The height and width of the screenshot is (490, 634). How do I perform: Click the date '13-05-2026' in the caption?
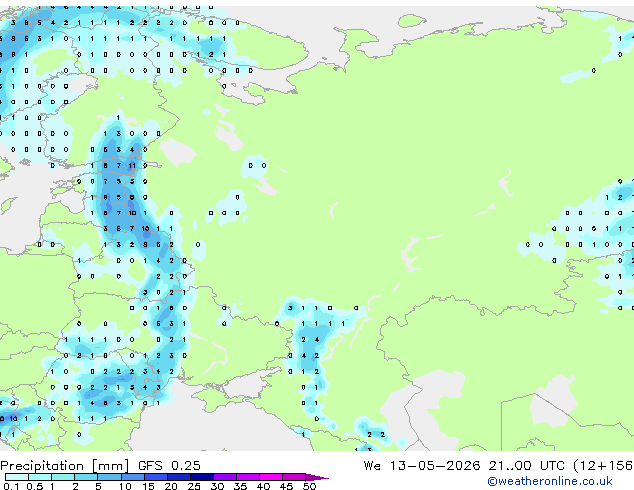pyautogui.click(x=435, y=466)
